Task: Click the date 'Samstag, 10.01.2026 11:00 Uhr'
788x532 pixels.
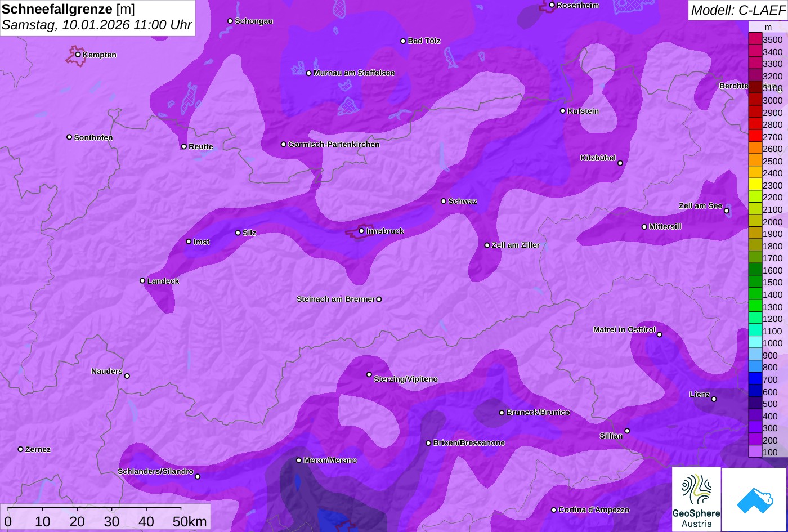Action: pos(97,25)
